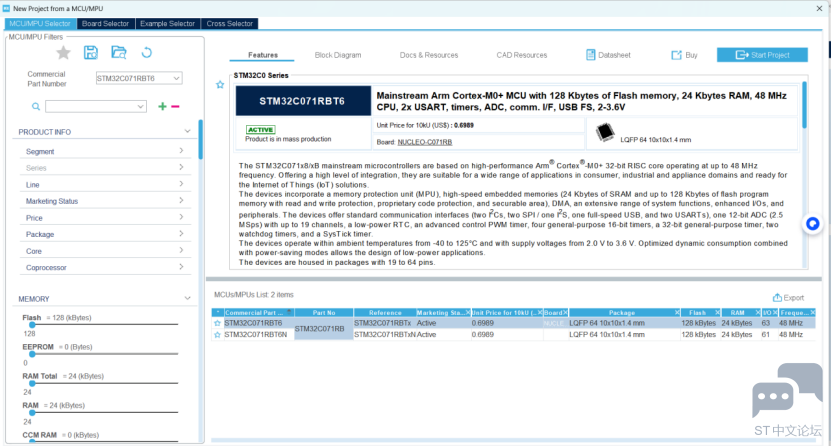Remove the Package column
Viewport: 831px width, 446px height.
[677, 313]
